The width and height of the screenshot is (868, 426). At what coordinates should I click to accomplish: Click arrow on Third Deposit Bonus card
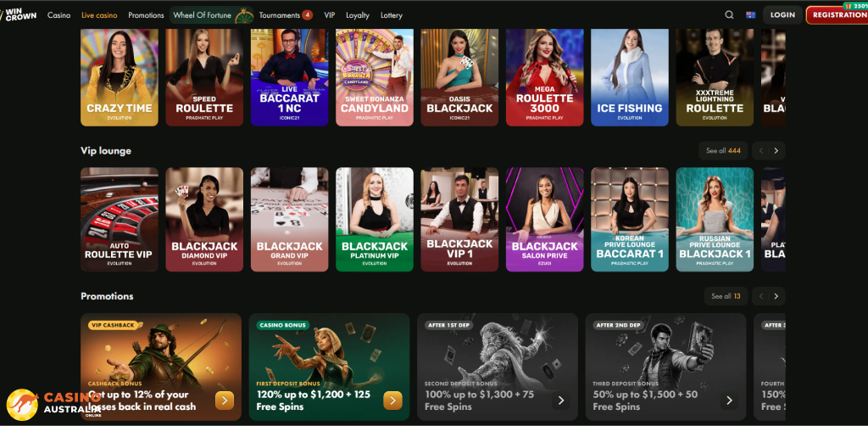coord(729,400)
